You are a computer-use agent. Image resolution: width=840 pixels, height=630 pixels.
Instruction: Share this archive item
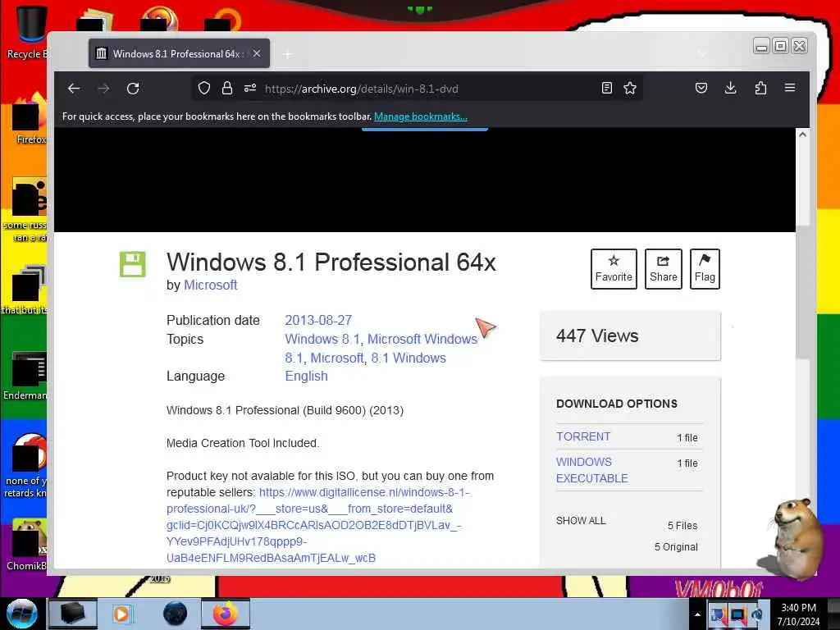pos(663,269)
